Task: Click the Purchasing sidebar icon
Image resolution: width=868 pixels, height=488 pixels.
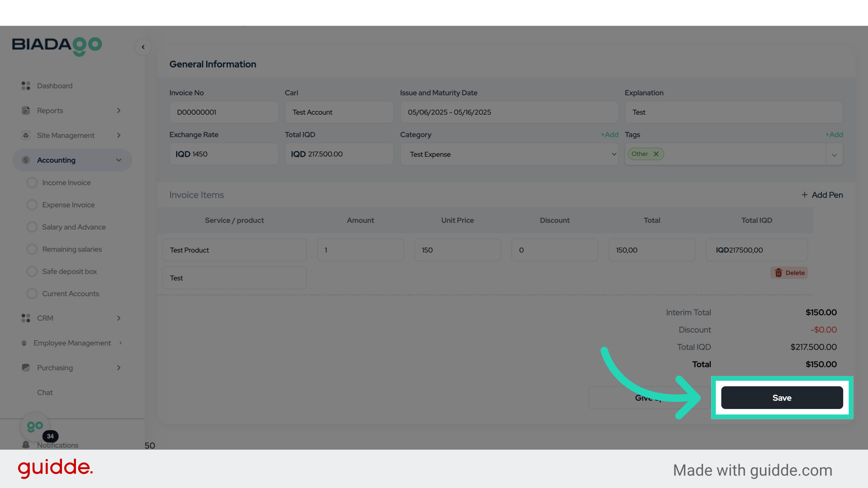Action: (26, 368)
